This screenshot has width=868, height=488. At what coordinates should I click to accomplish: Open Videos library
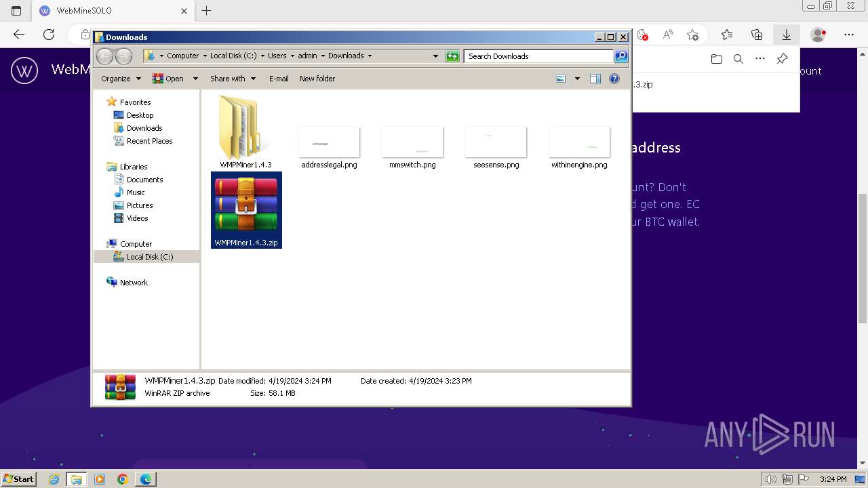pyautogui.click(x=137, y=218)
